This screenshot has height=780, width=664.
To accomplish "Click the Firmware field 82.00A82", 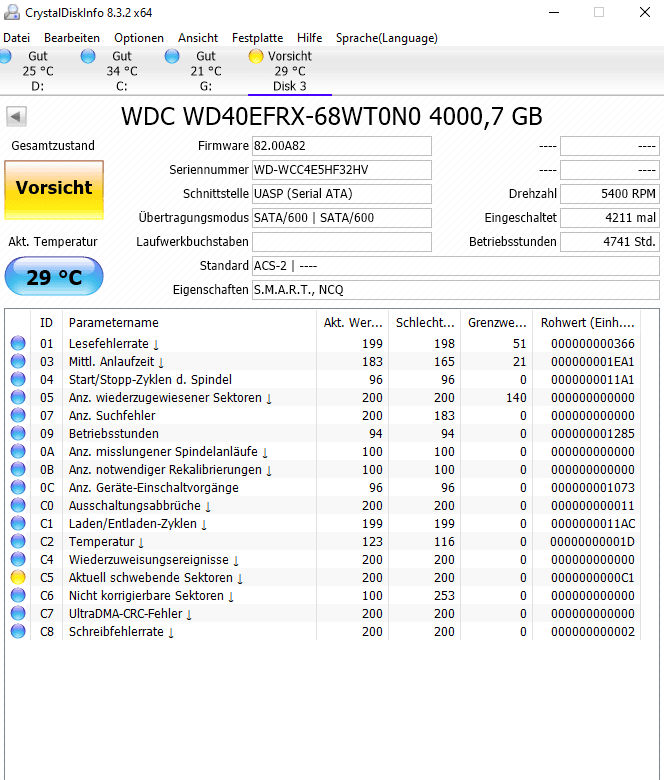I will click(342, 146).
